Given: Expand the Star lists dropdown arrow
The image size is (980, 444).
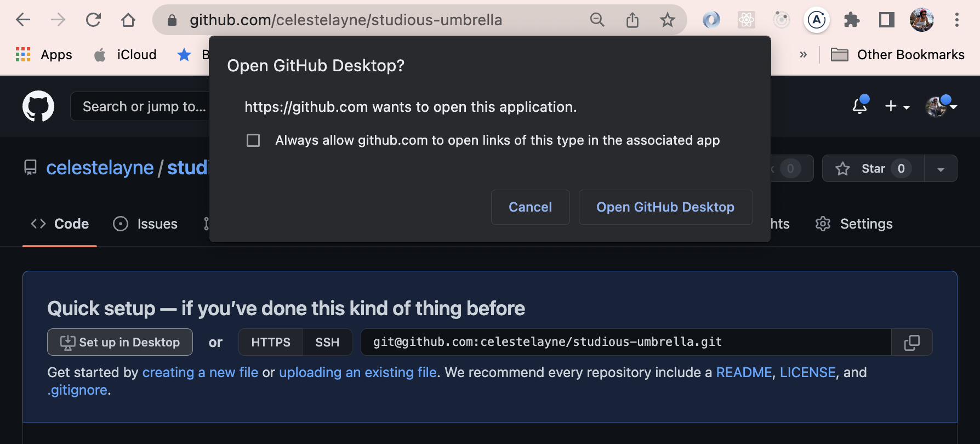Looking at the screenshot, I should point(941,169).
